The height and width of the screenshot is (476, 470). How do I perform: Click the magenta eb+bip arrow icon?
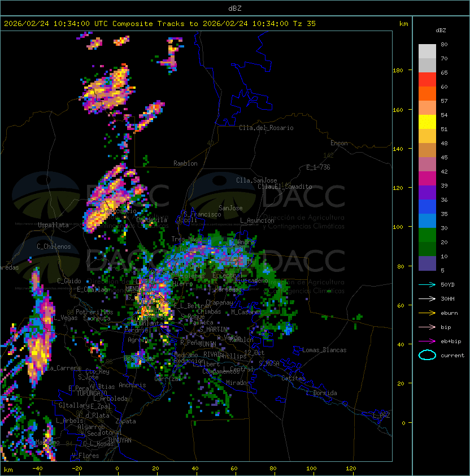point(427,341)
